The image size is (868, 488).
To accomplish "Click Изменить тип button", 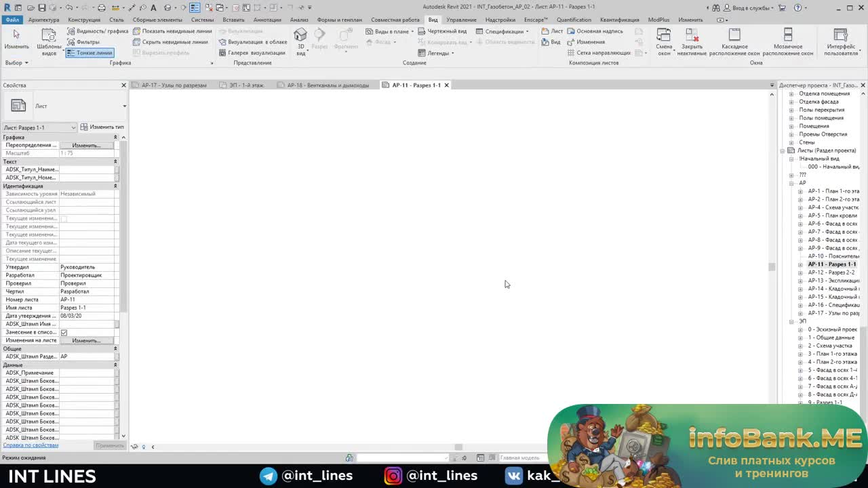I will (x=102, y=127).
